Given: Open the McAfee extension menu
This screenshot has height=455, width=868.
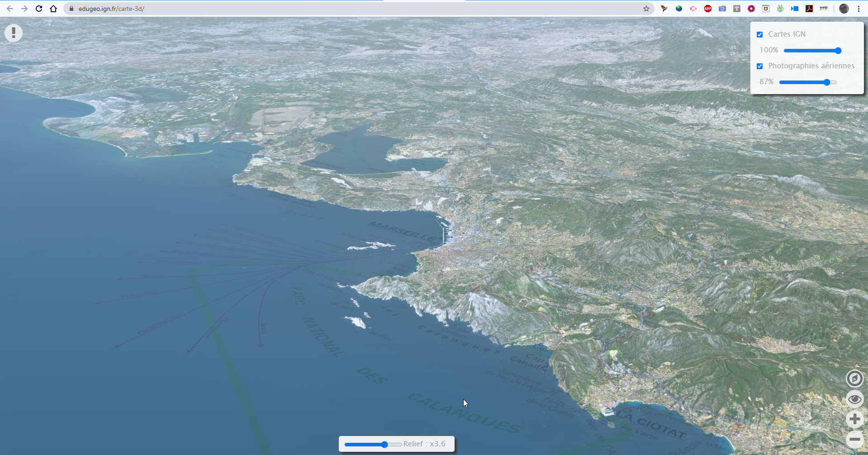Looking at the screenshot, I should coord(765,9).
